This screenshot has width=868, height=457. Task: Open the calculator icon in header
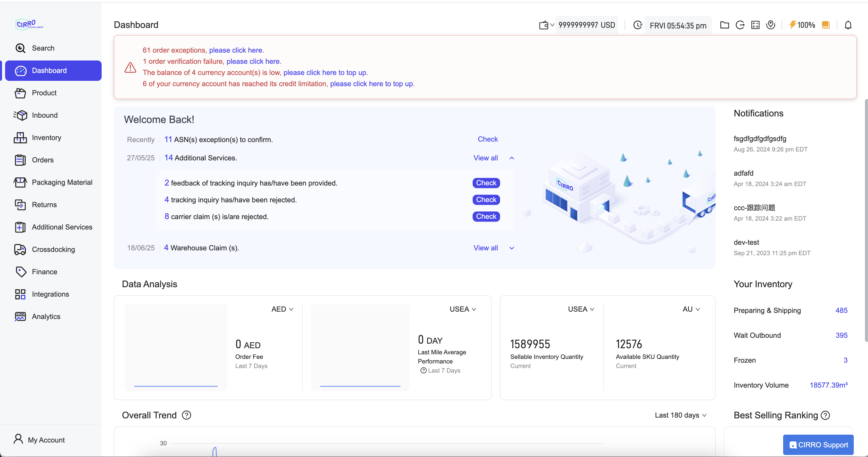pyautogui.click(x=755, y=25)
